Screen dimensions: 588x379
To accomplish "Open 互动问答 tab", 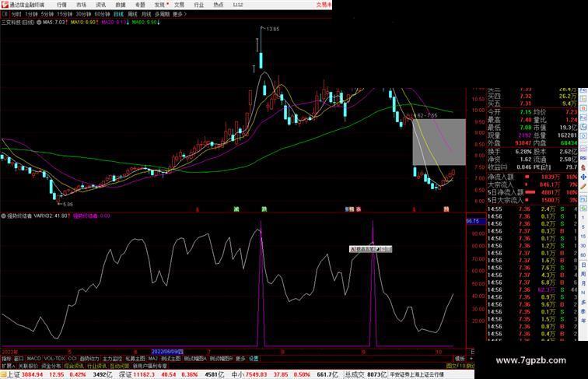I will pyautogui.click(x=120, y=366).
